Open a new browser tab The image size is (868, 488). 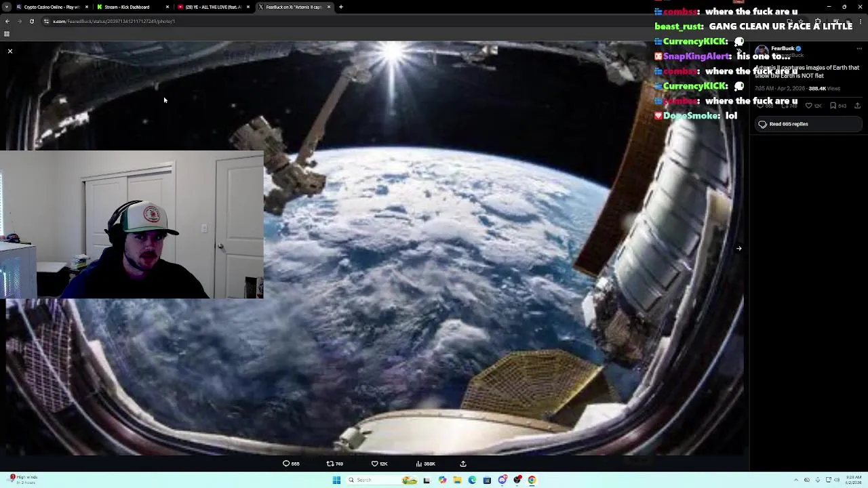[341, 7]
